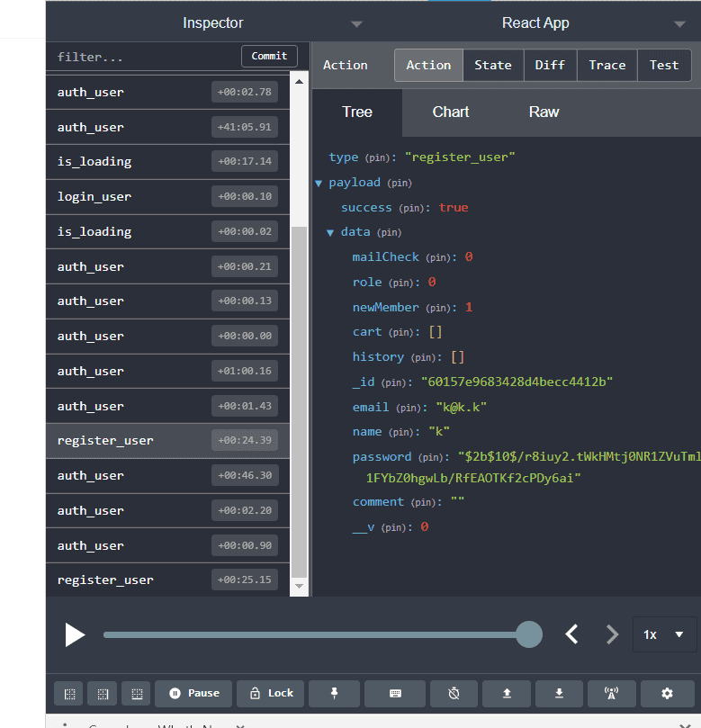Image resolution: width=701 pixels, height=728 pixels.
Task: Select auth_user action at +01:00.16
Action: (x=167, y=371)
